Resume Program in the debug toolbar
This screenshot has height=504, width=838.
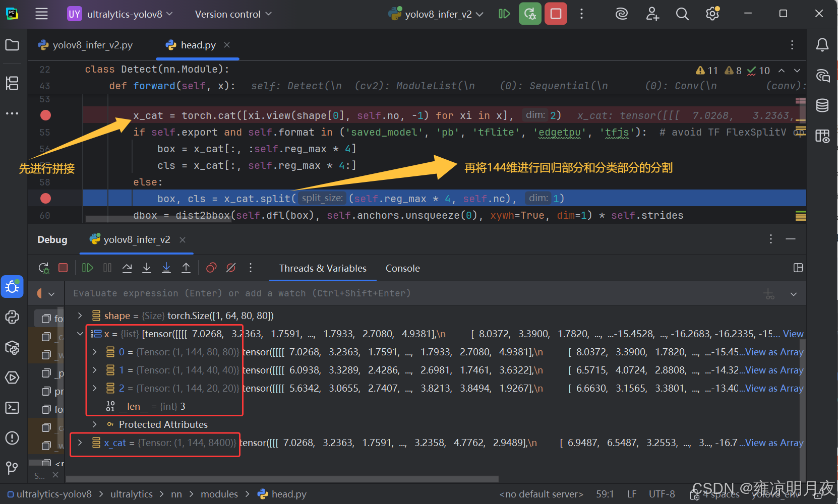click(88, 268)
